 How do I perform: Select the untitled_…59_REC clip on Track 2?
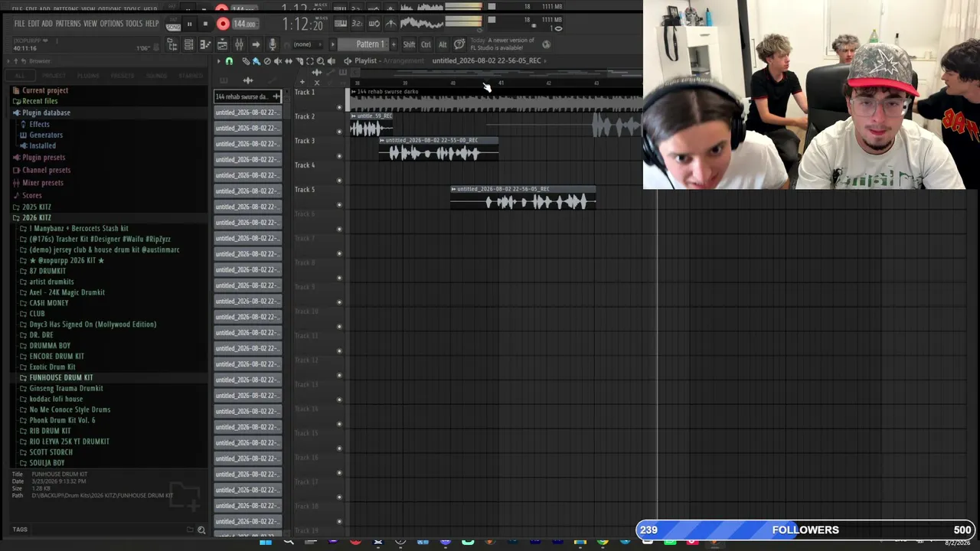coord(371,126)
